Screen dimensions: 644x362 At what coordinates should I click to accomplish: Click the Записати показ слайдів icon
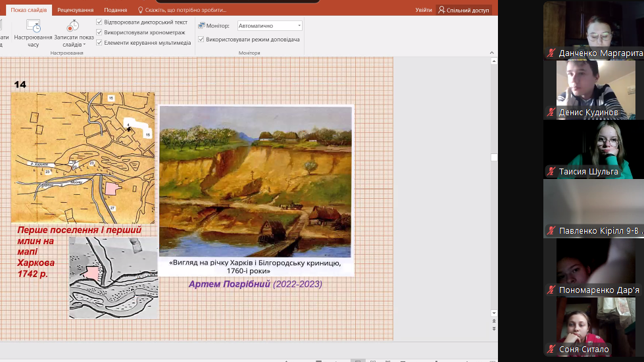click(x=73, y=26)
